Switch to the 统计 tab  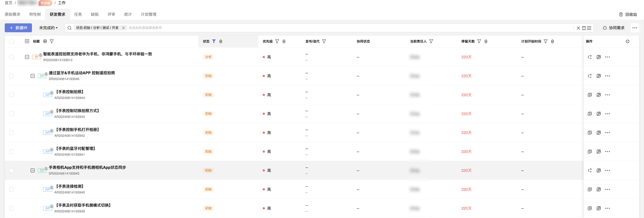pos(128,14)
